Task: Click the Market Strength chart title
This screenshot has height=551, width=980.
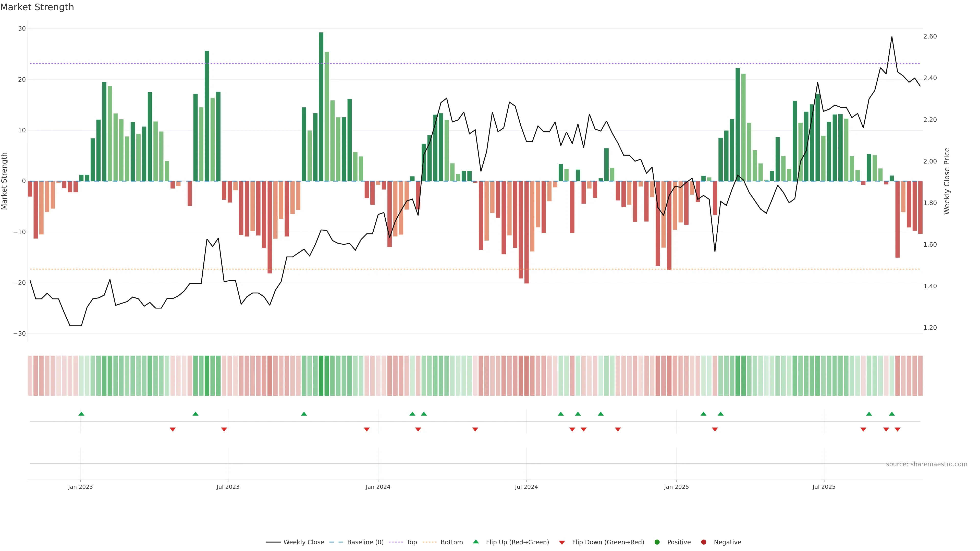Action: click(x=37, y=7)
